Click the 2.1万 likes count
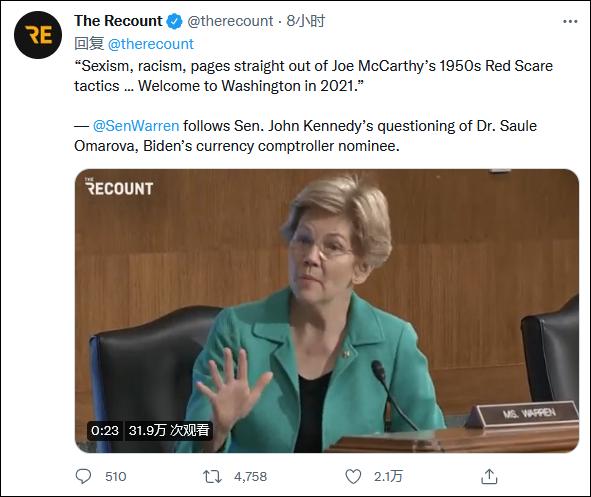Image resolution: width=591 pixels, height=497 pixels. coord(388,477)
